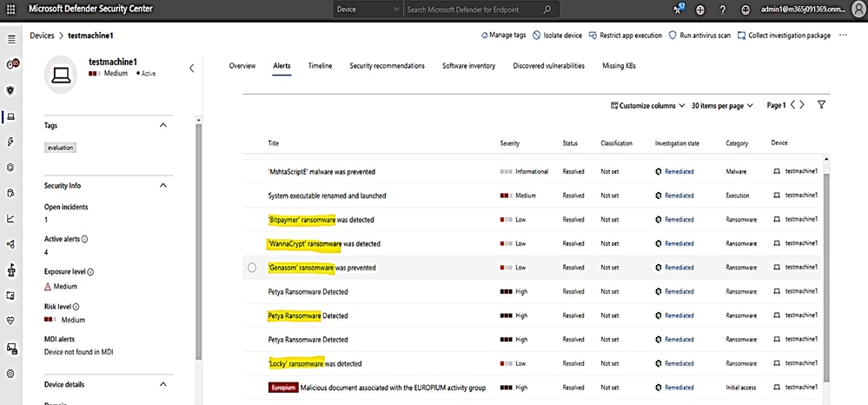Open the settings gear in sidebar
868x405 pixels.
pyautogui.click(x=10, y=374)
